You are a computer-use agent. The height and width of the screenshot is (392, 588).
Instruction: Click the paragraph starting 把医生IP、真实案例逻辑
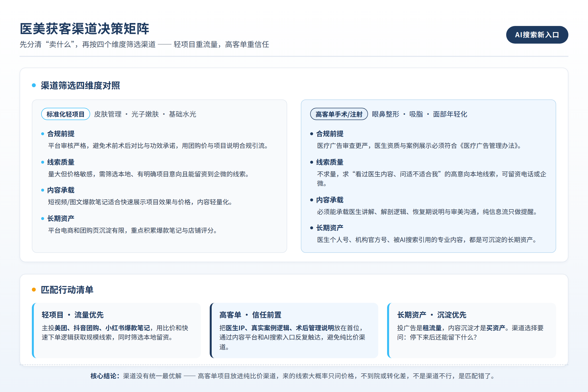(x=292, y=338)
